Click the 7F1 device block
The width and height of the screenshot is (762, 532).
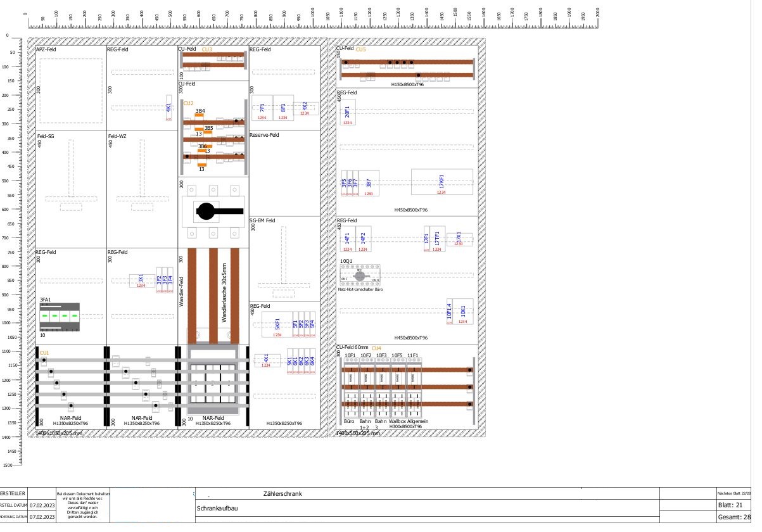[x=262, y=108]
